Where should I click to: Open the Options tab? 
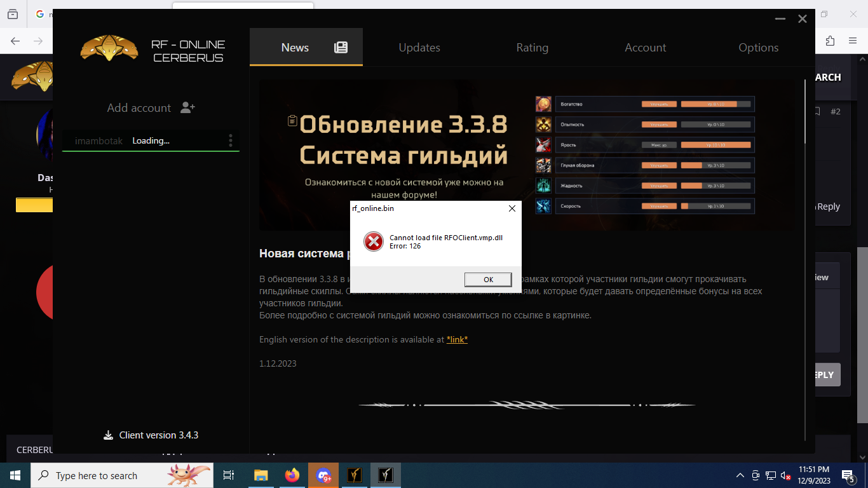(759, 48)
